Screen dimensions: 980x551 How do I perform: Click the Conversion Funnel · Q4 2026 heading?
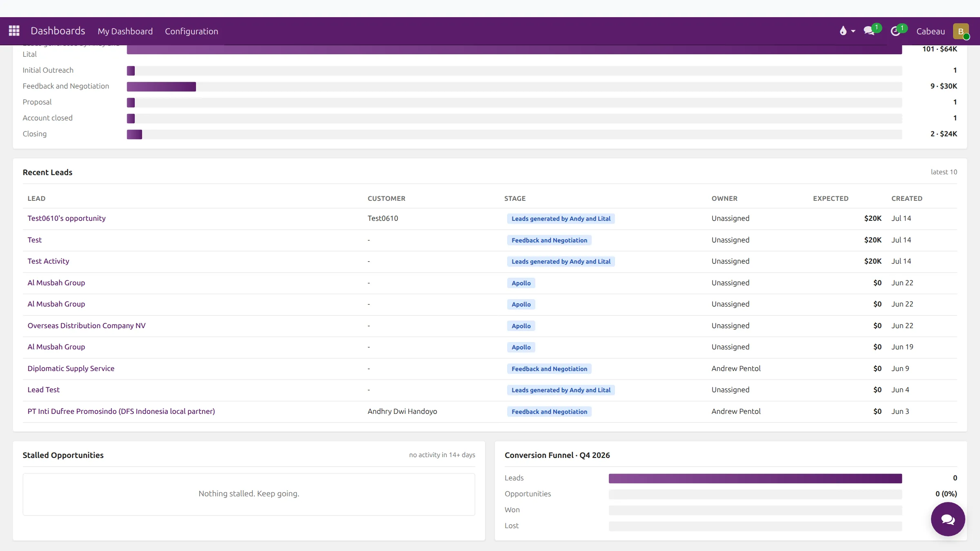point(557,455)
